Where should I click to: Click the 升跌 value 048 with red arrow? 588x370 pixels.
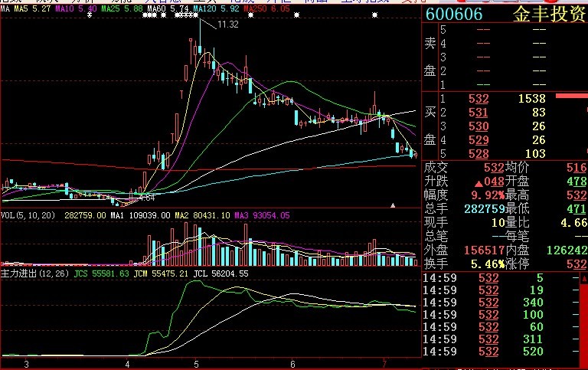tap(489, 182)
